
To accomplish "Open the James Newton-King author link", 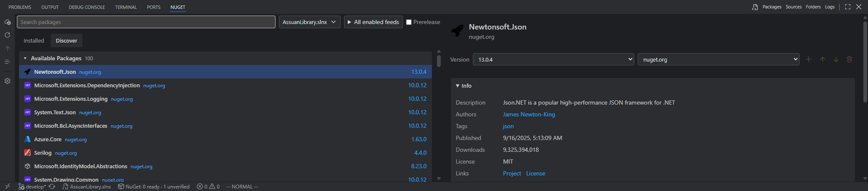I will [529, 114].
